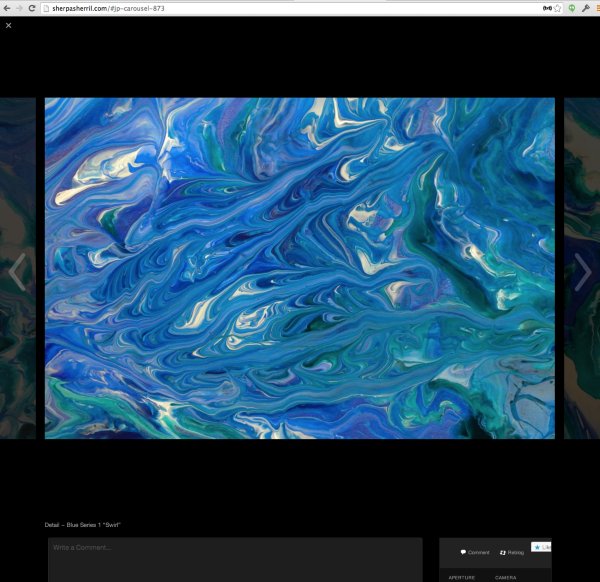Bookmark this page with the star icon

click(x=558, y=7)
